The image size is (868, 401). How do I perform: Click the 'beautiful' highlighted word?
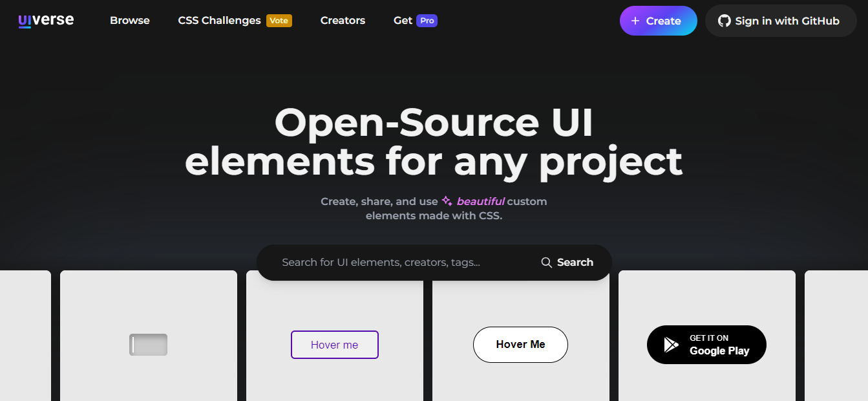coord(481,201)
